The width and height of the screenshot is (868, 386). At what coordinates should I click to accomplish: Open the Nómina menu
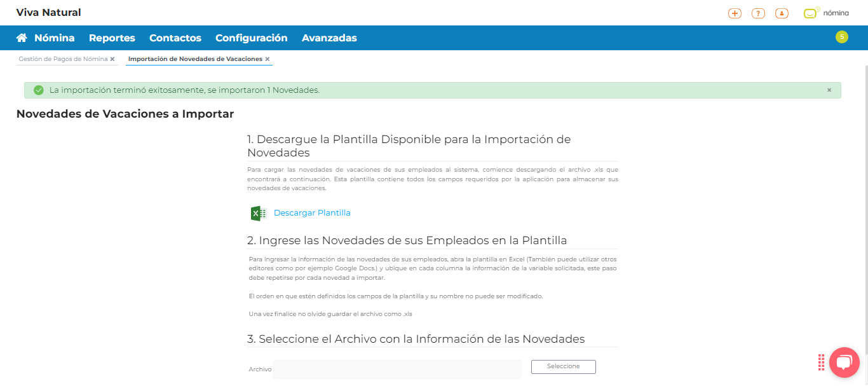[54, 38]
